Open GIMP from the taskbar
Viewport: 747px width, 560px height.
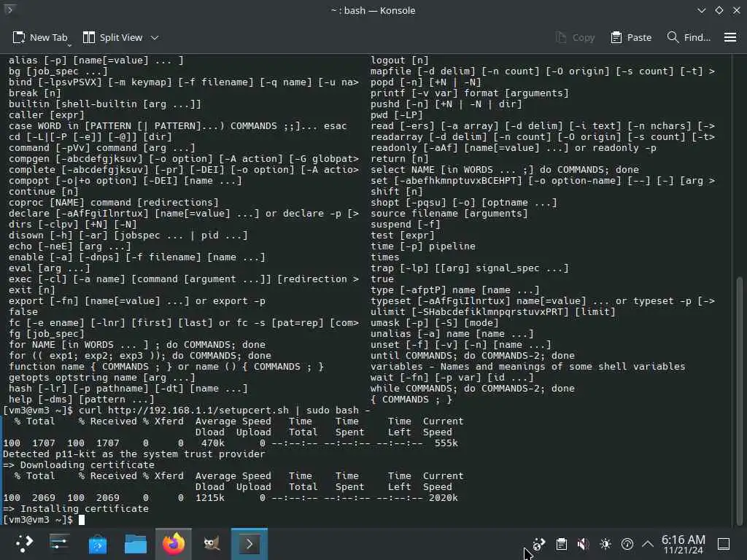(x=212, y=544)
